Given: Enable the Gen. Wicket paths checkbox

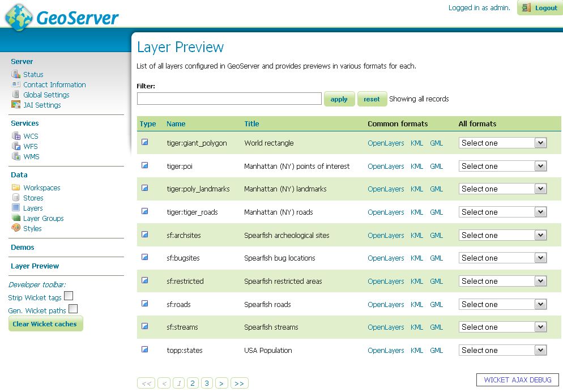Looking at the screenshot, I should tap(73, 309).
